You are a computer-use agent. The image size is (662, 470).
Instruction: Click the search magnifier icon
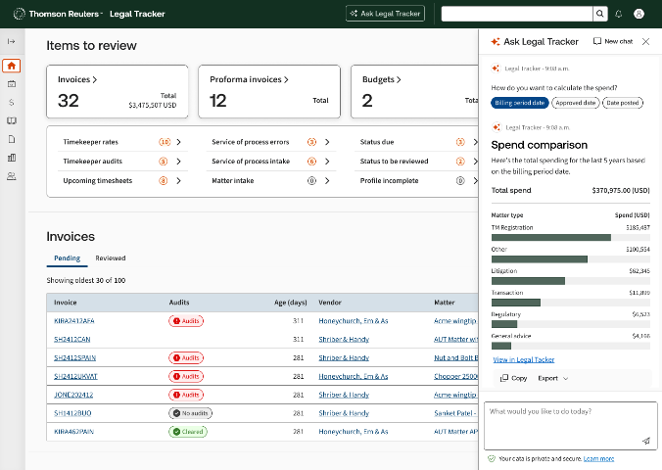599,14
